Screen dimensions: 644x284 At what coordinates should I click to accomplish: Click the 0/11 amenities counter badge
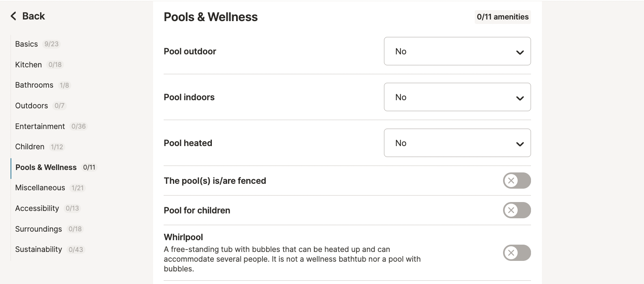(x=502, y=17)
